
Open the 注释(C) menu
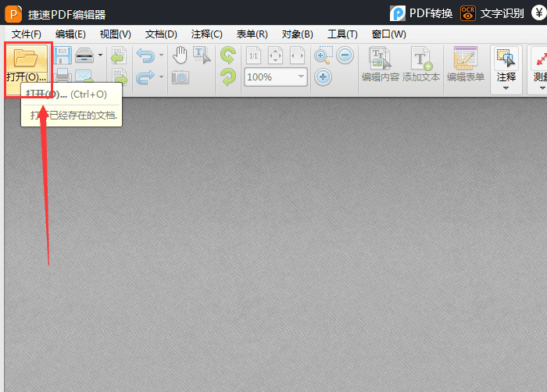(x=206, y=34)
